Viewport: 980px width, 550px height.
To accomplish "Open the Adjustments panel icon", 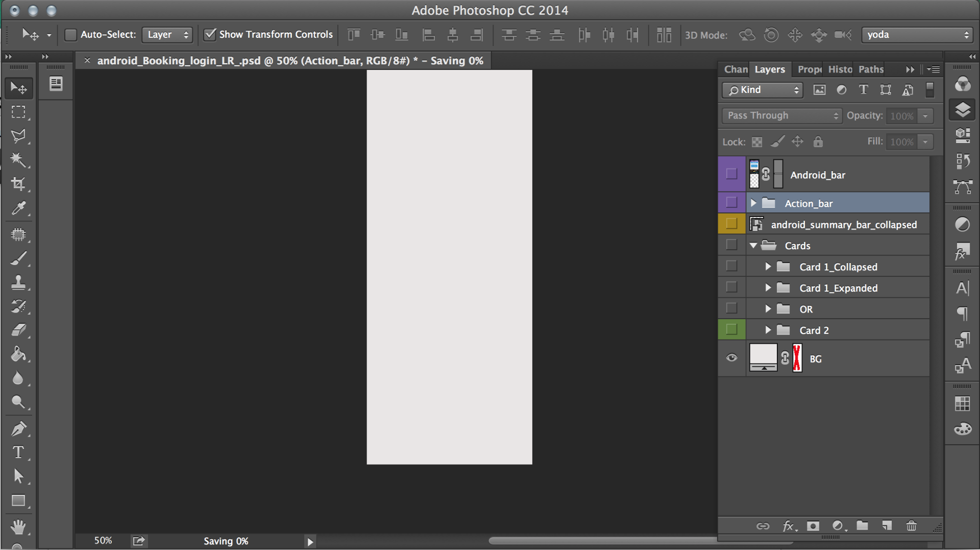I will point(962,225).
